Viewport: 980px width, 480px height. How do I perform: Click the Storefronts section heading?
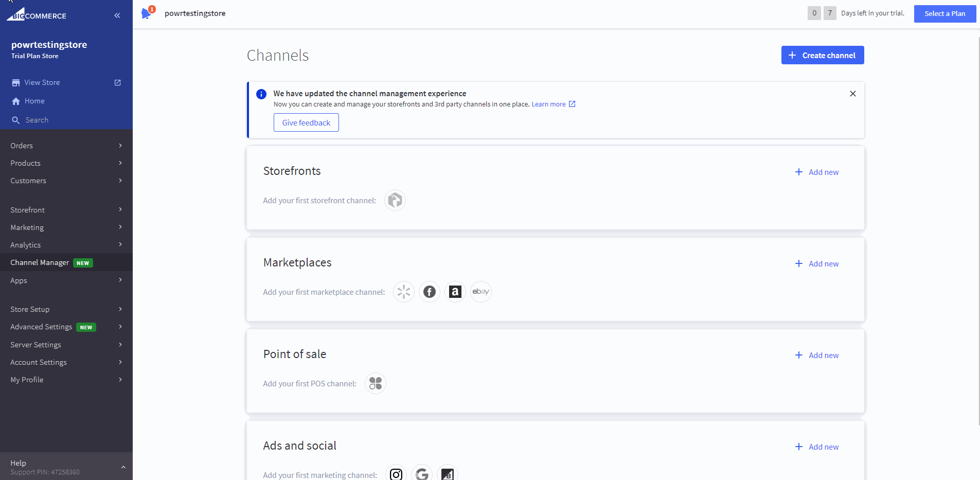tap(292, 171)
